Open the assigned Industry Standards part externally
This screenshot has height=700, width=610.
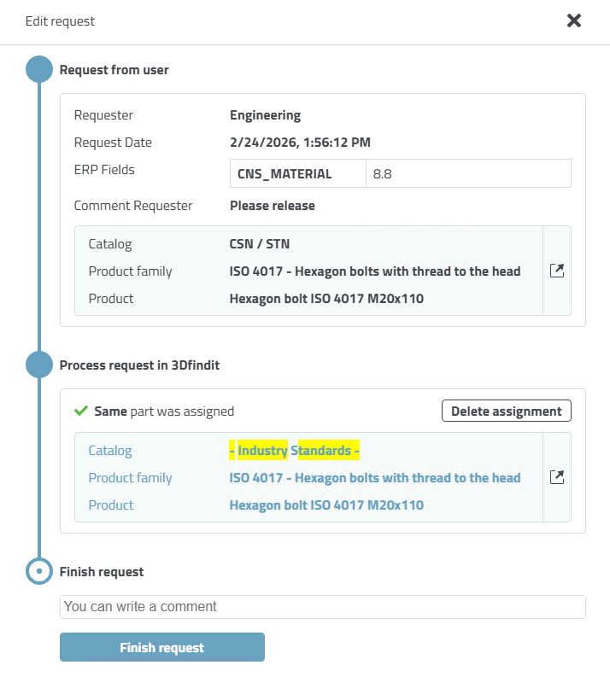[557, 477]
